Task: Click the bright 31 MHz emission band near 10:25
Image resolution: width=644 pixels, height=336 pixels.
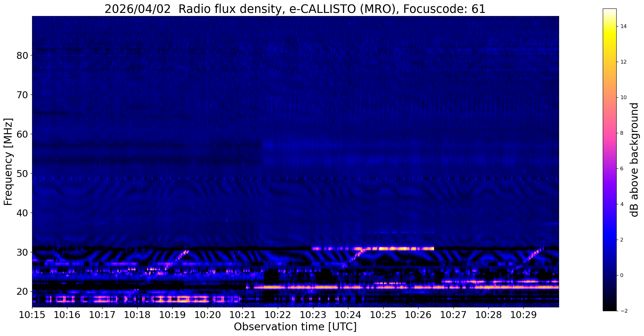Action: pos(373,248)
